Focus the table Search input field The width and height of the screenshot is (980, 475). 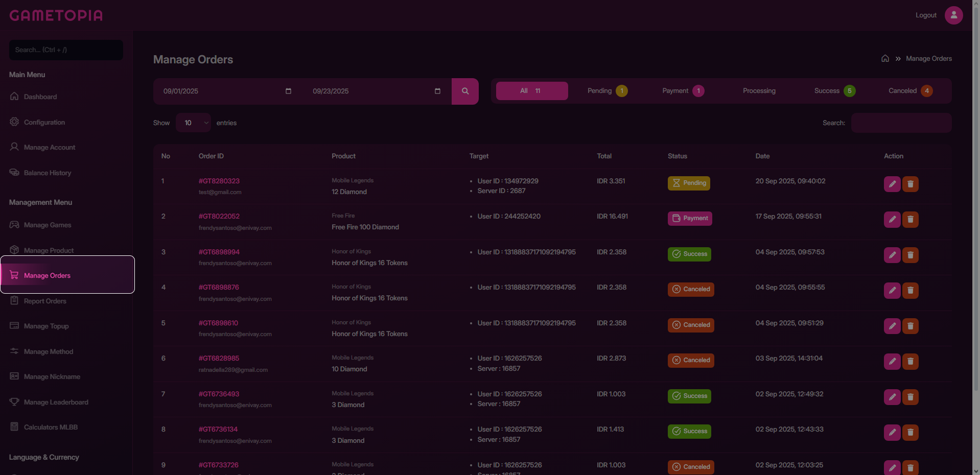901,123
